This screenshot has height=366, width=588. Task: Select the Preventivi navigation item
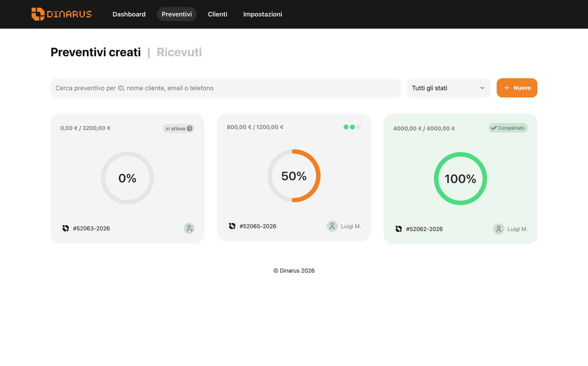tap(177, 14)
